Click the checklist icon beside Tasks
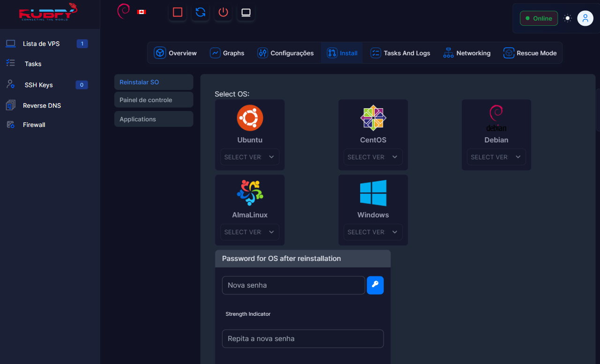600x364 pixels. 10,63
